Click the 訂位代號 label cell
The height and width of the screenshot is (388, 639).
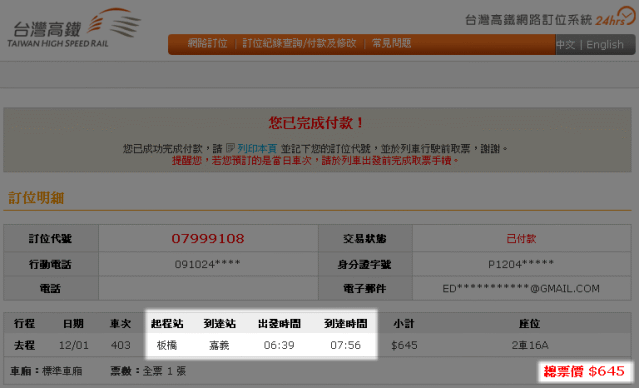tap(51, 238)
